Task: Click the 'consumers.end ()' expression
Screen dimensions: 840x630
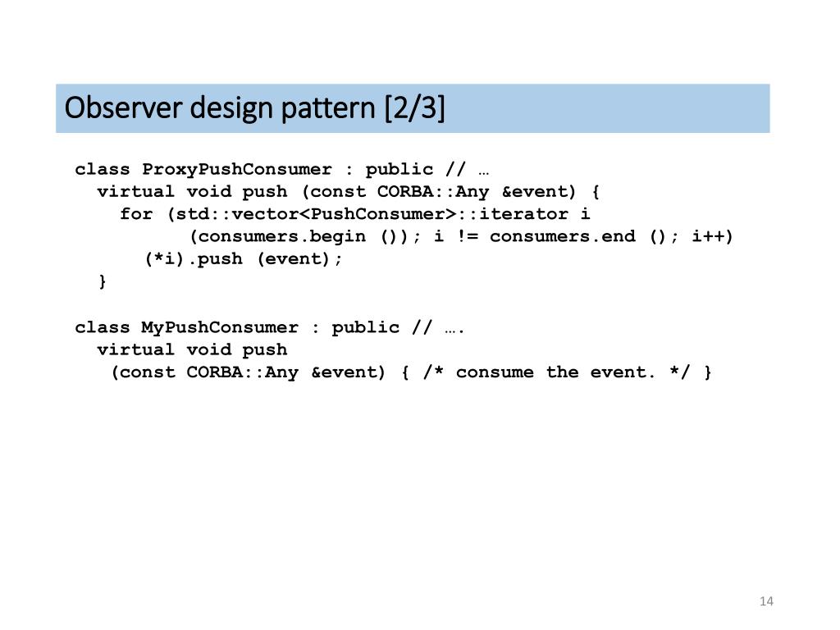Action: [x=577, y=237]
